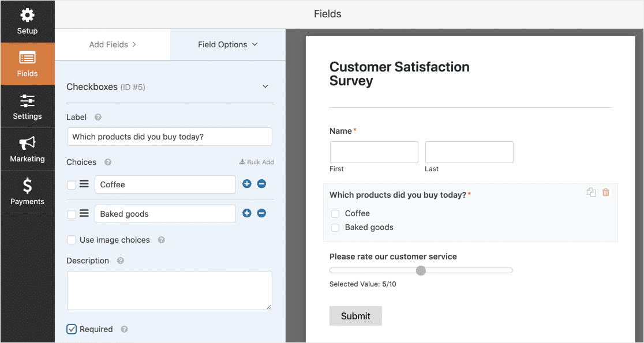Toggle the Required checkbox
Viewport: 644px width, 343px height.
click(72, 329)
